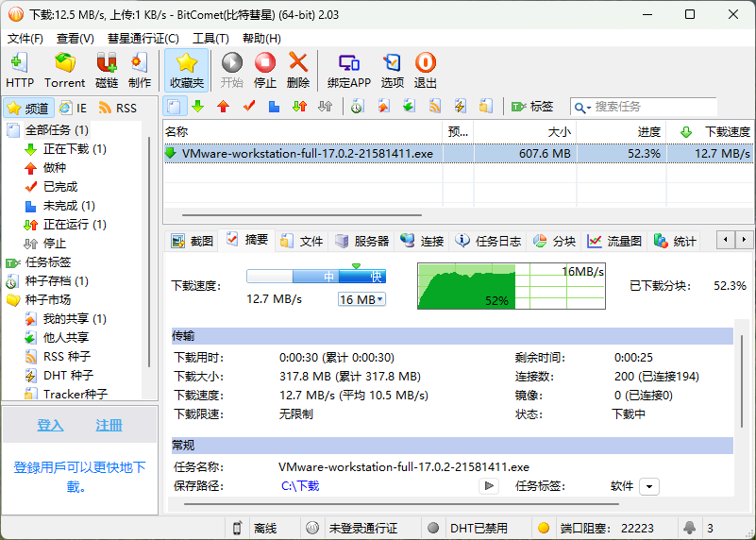Image resolution: width=756 pixels, height=540 pixels.
Task: Switch to the 文件 detail tab
Action: tap(302, 241)
